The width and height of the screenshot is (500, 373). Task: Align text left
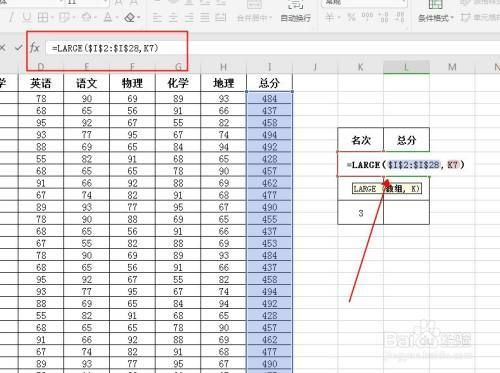[x=157, y=17]
